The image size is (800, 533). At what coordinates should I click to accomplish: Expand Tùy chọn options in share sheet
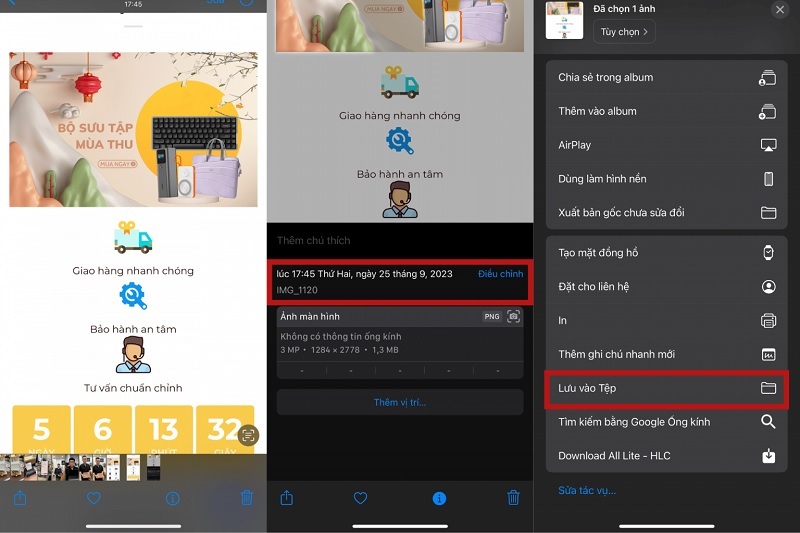tap(624, 32)
